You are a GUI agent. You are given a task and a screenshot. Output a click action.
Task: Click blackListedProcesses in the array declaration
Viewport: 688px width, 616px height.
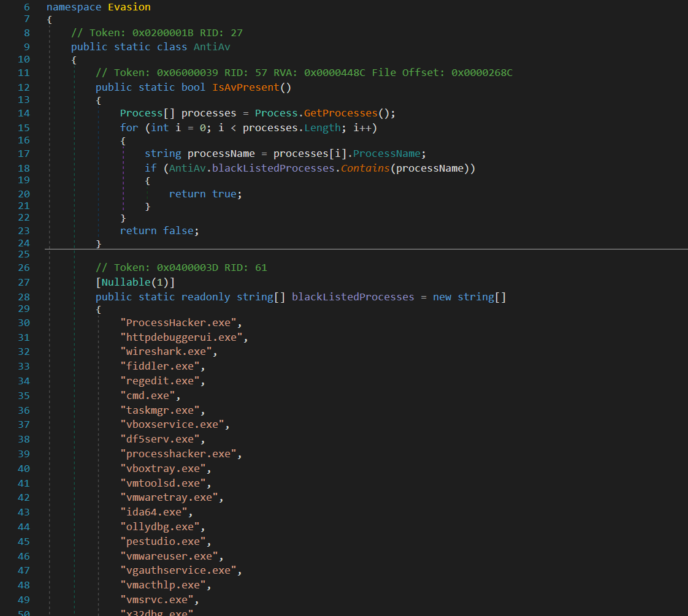tap(353, 297)
